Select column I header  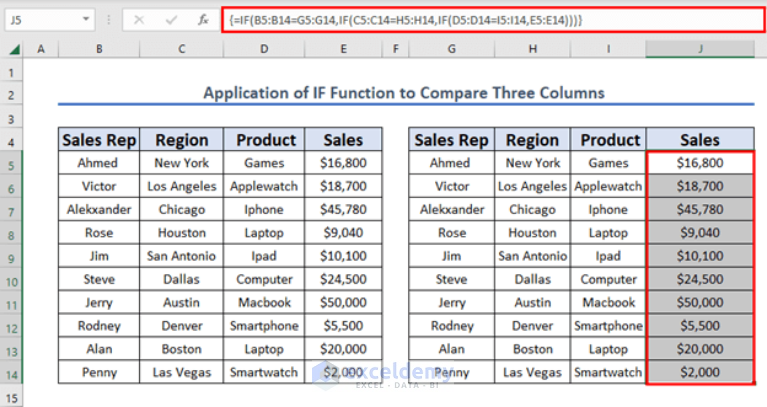click(x=608, y=49)
